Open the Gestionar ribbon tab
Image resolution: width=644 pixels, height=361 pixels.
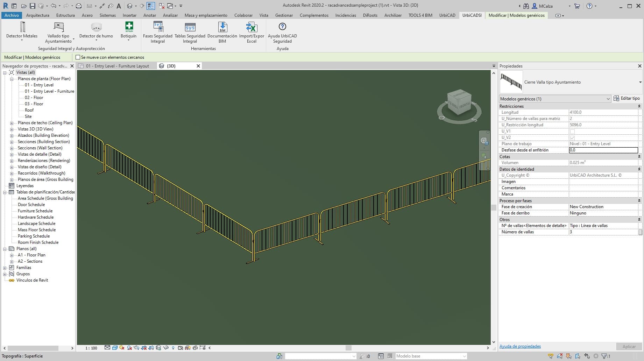pos(284,15)
